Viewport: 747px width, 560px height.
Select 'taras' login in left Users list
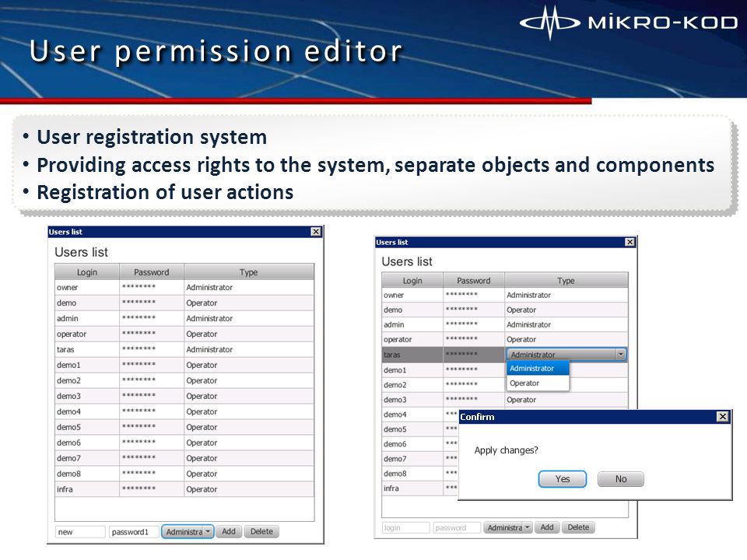pos(65,349)
